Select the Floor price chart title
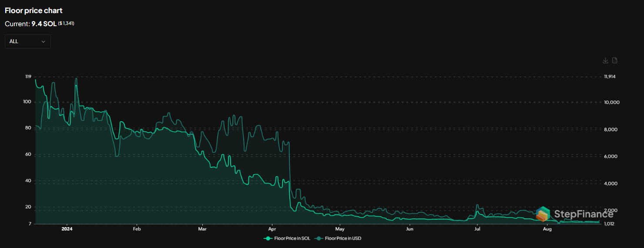This screenshot has height=248, width=644. [x=34, y=10]
